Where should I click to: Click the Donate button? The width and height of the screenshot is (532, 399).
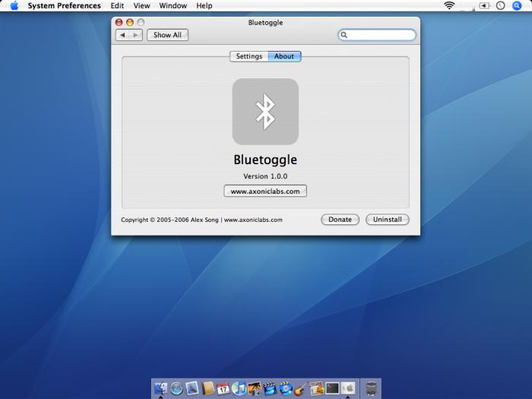pos(340,220)
